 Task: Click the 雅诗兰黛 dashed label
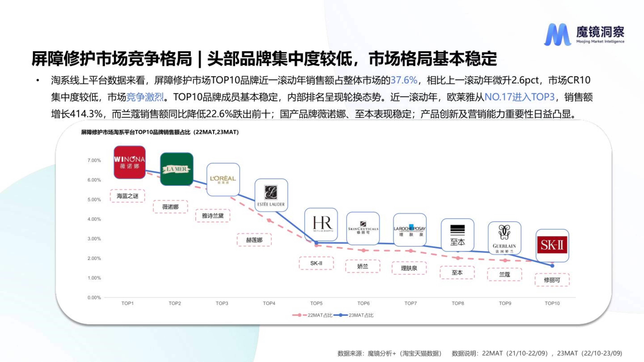pyautogui.click(x=213, y=216)
